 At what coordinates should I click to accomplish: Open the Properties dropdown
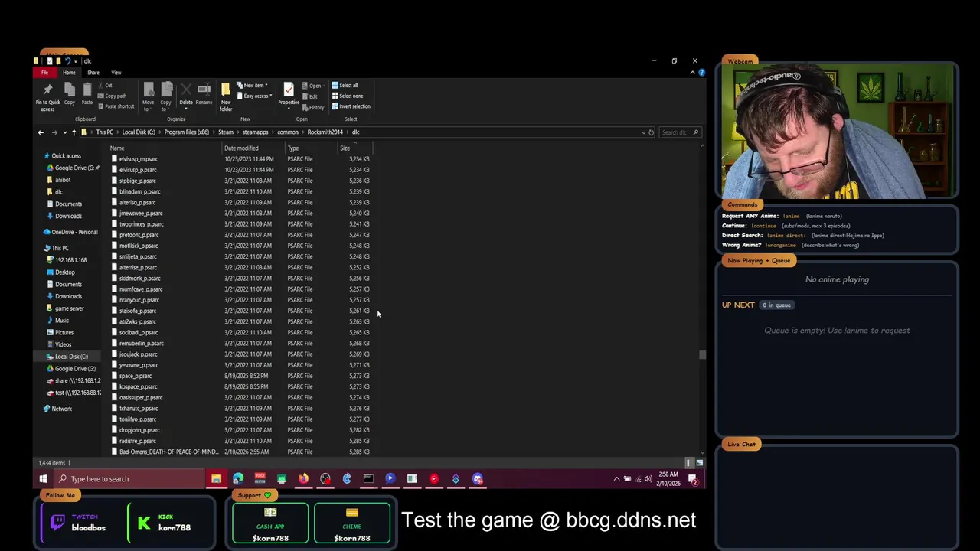coord(289,109)
